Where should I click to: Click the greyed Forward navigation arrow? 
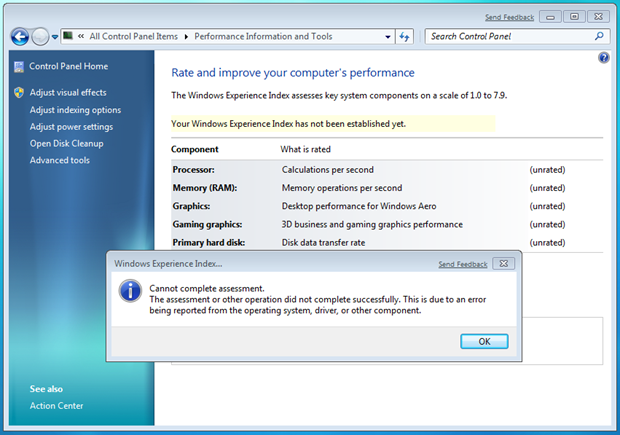point(40,37)
